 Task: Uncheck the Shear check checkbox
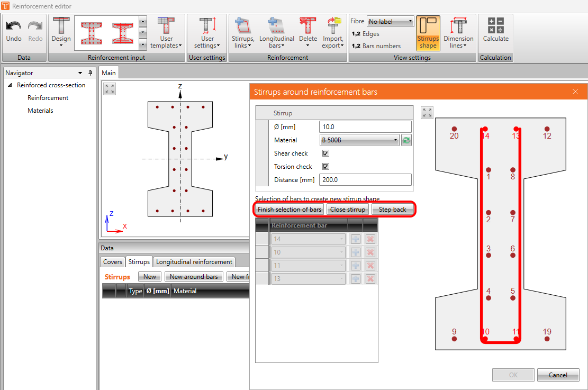click(326, 153)
